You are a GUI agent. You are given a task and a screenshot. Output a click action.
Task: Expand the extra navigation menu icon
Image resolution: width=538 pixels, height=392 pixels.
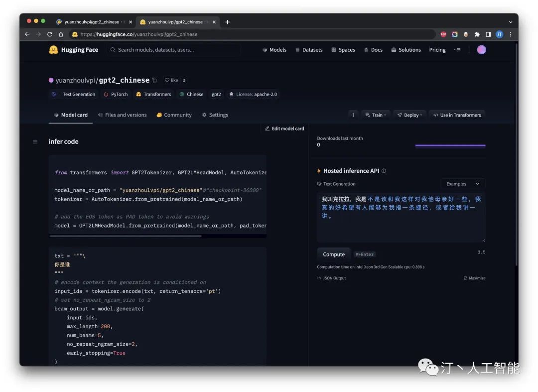pos(457,50)
